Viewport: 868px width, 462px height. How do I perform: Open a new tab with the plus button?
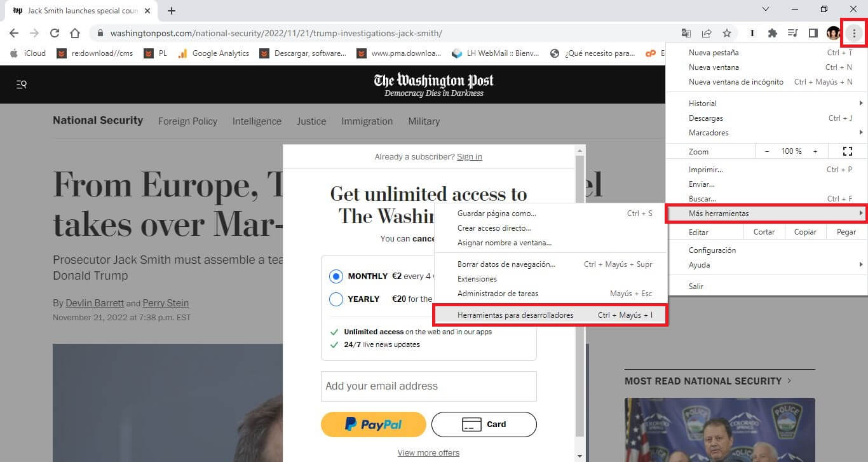(x=172, y=11)
